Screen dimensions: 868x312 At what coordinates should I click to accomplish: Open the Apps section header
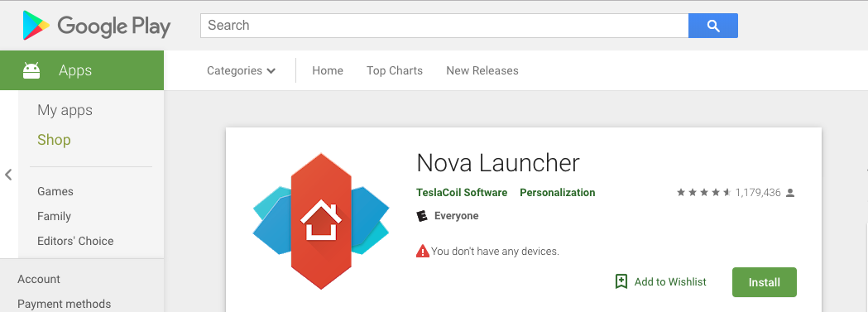pos(82,70)
